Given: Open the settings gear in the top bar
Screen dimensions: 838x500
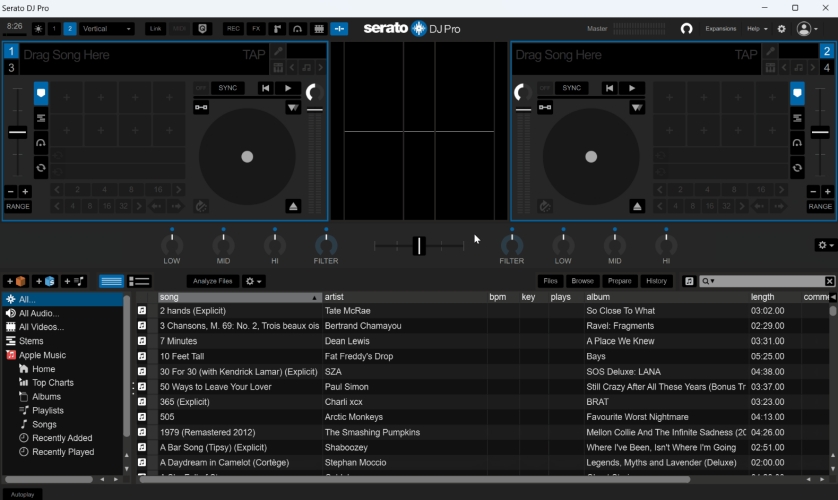Looking at the screenshot, I should click(x=781, y=29).
